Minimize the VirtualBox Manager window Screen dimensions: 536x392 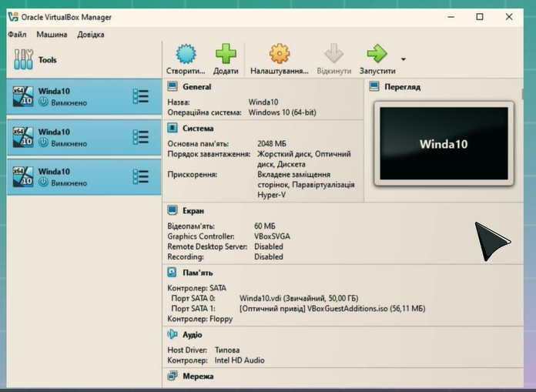(x=451, y=17)
